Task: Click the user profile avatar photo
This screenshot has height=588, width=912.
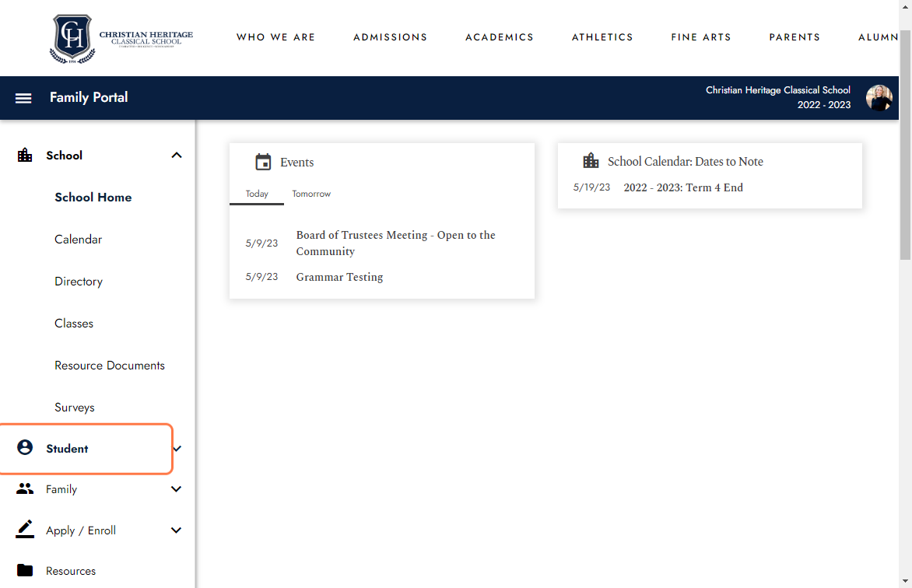Action: pyautogui.click(x=879, y=98)
